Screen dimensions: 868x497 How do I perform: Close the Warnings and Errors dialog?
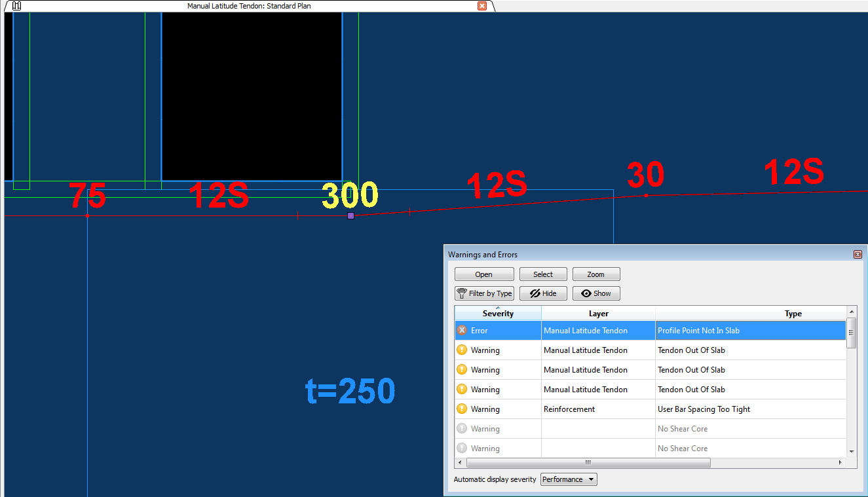pyautogui.click(x=858, y=254)
